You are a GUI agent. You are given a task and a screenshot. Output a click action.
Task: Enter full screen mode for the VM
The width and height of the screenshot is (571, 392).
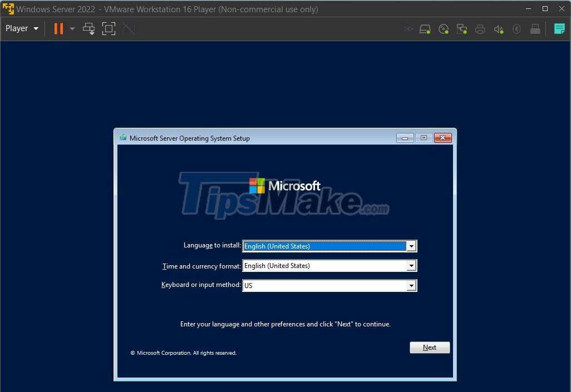[x=109, y=29]
